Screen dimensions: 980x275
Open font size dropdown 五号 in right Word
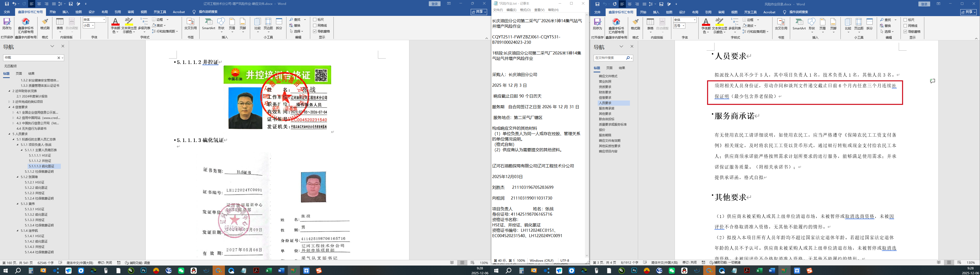[x=683, y=26]
